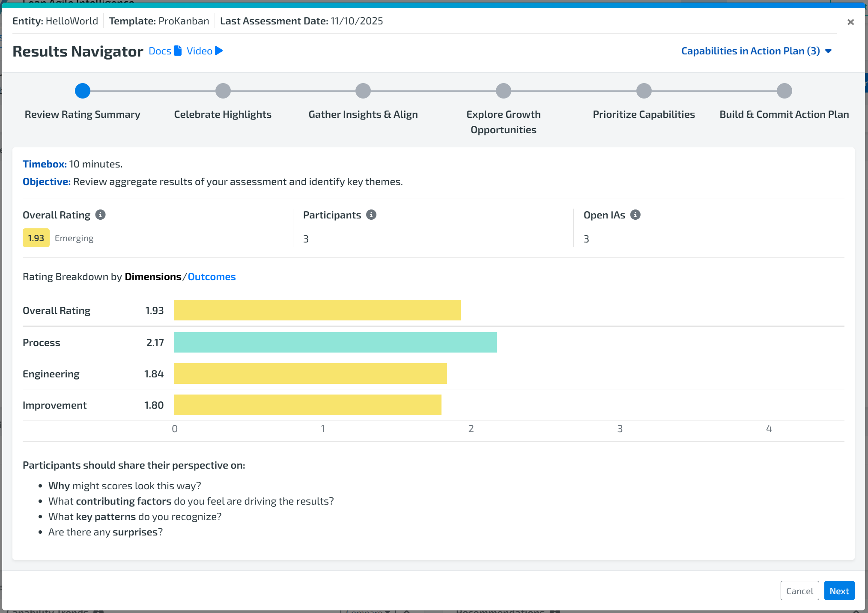The height and width of the screenshot is (613, 868).
Task: Click the Docs document icon
Action: click(x=178, y=51)
